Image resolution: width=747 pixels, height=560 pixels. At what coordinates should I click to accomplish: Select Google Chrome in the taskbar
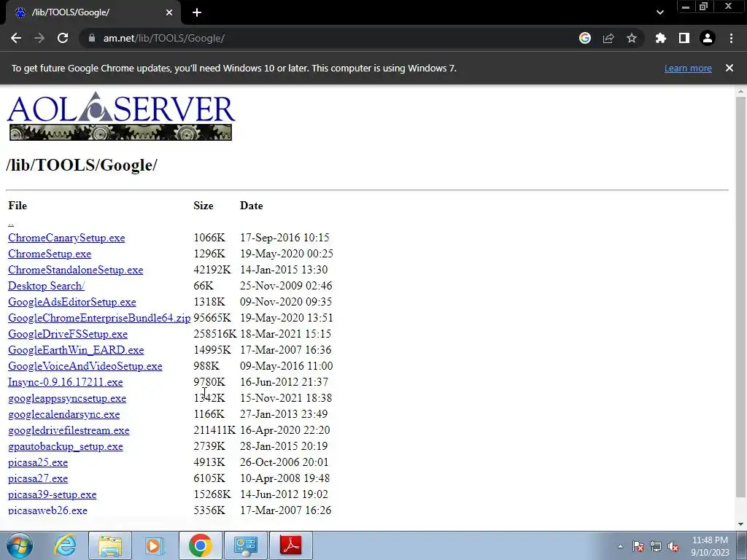pos(200,545)
